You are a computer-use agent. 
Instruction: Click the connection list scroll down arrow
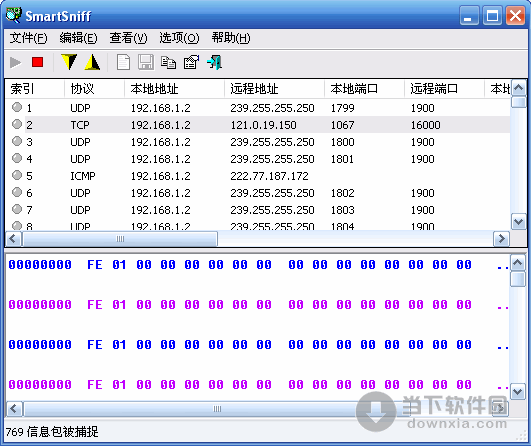click(x=518, y=222)
